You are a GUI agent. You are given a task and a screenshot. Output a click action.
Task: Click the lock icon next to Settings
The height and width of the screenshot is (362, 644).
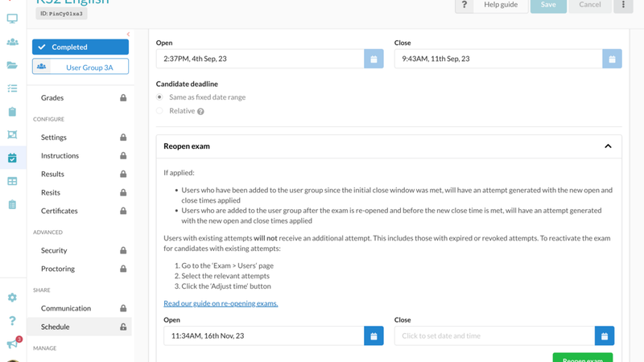click(x=123, y=137)
